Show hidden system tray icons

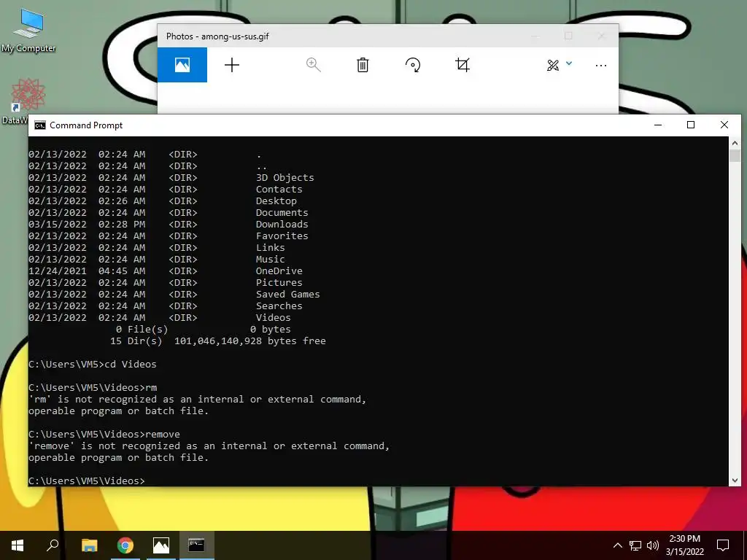tap(617, 545)
